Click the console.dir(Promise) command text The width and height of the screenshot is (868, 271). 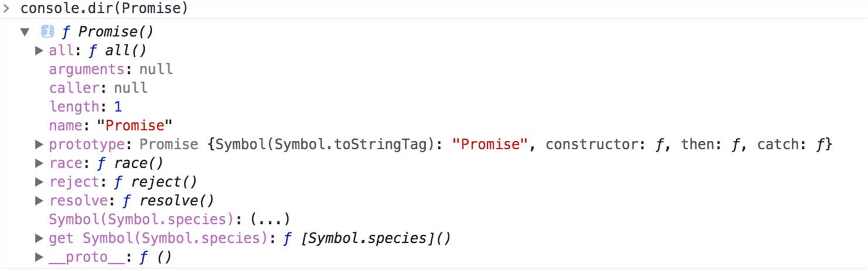pyautogui.click(x=104, y=9)
